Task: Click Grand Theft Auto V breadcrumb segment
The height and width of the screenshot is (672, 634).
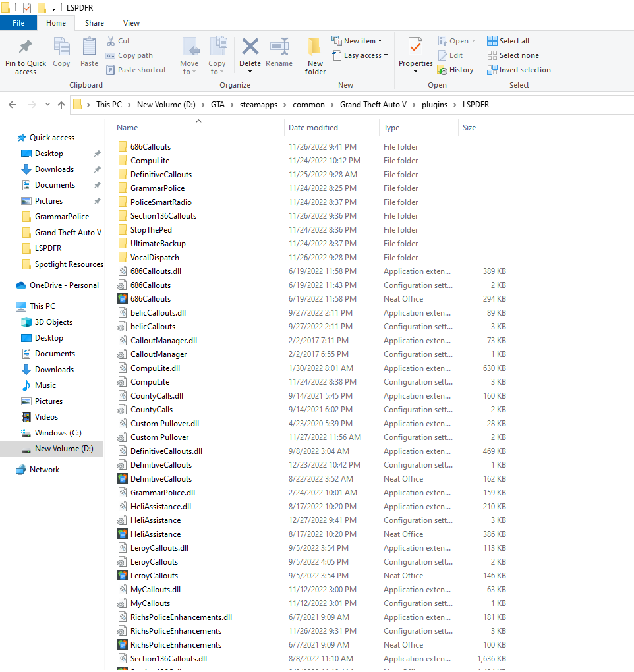Action: pyautogui.click(x=373, y=105)
